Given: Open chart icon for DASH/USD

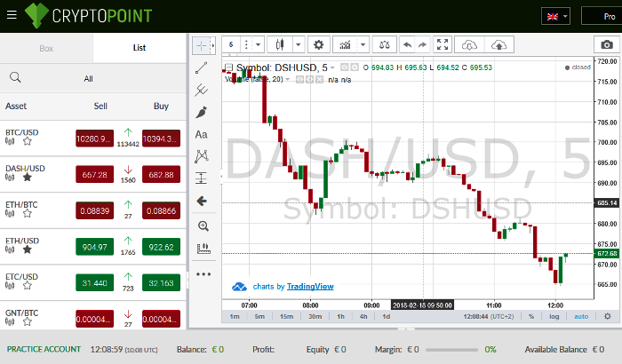Looking at the screenshot, I should [10, 178].
